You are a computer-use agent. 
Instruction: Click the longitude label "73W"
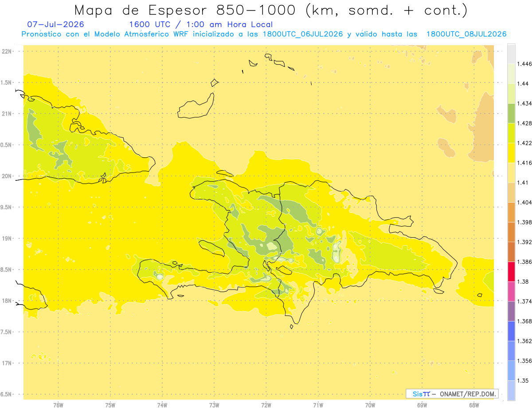pyautogui.click(x=214, y=405)
